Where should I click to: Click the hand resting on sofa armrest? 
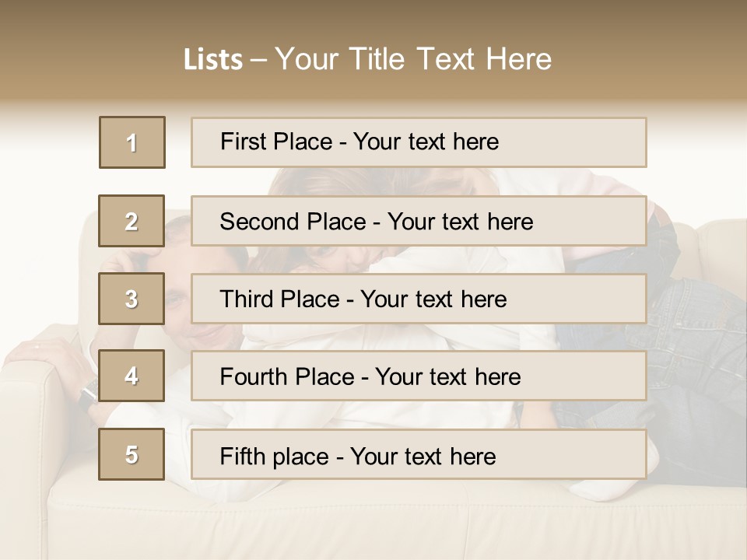click(x=47, y=350)
